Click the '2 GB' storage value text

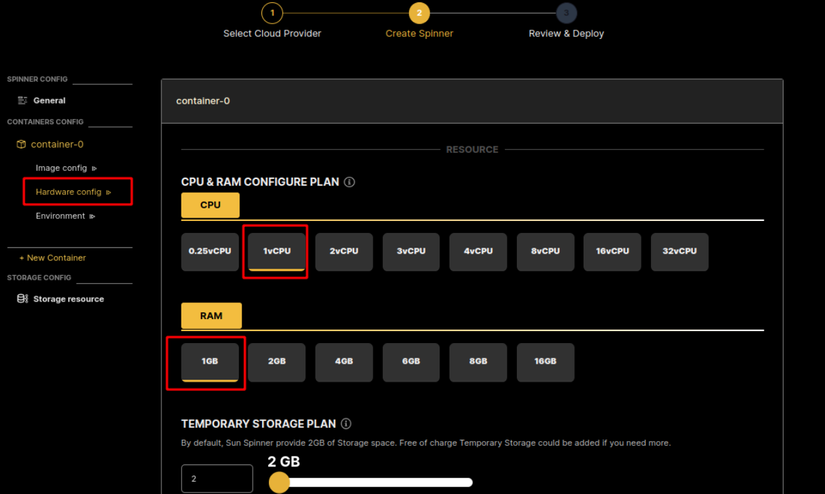click(284, 461)
